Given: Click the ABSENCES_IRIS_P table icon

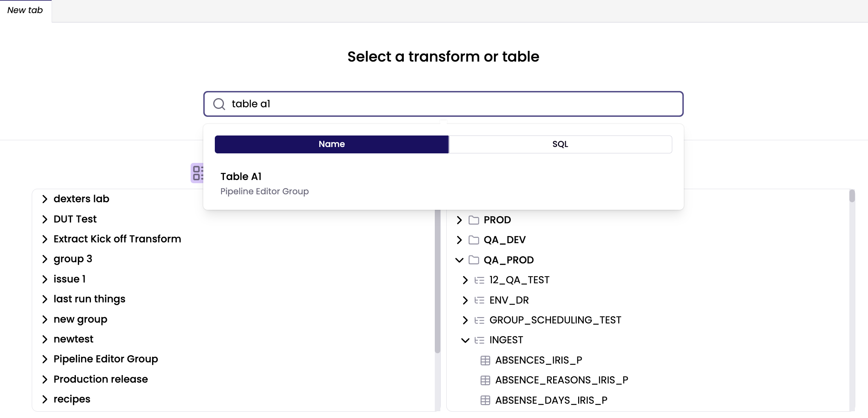Looking at the screenshot, I should (485, 360).
